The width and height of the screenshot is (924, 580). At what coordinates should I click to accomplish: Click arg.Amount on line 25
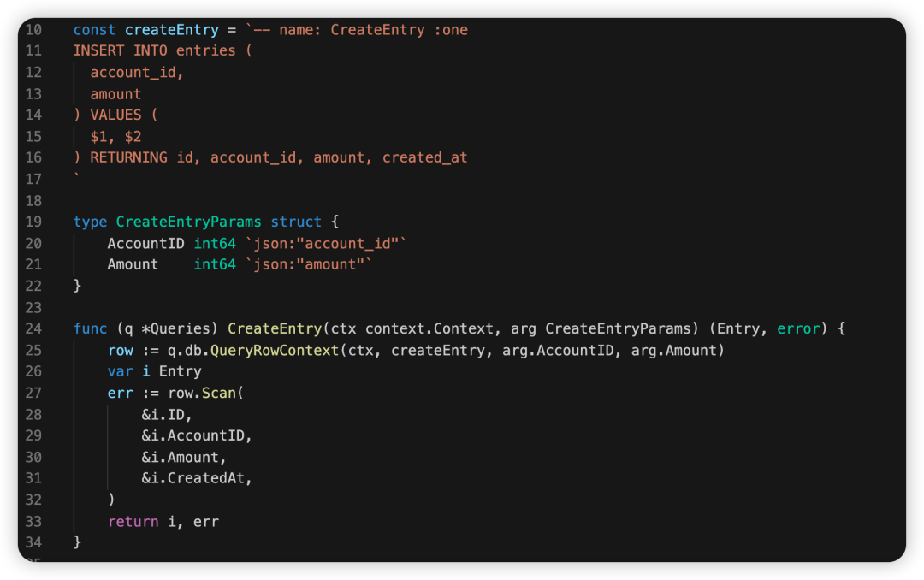tap(673, 351)
